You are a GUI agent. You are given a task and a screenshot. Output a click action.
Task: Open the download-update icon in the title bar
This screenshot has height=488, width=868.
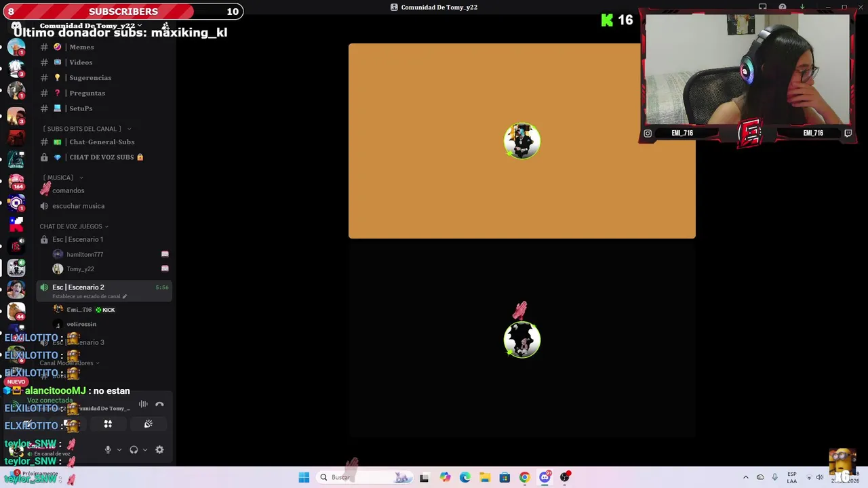click(802, 7)
